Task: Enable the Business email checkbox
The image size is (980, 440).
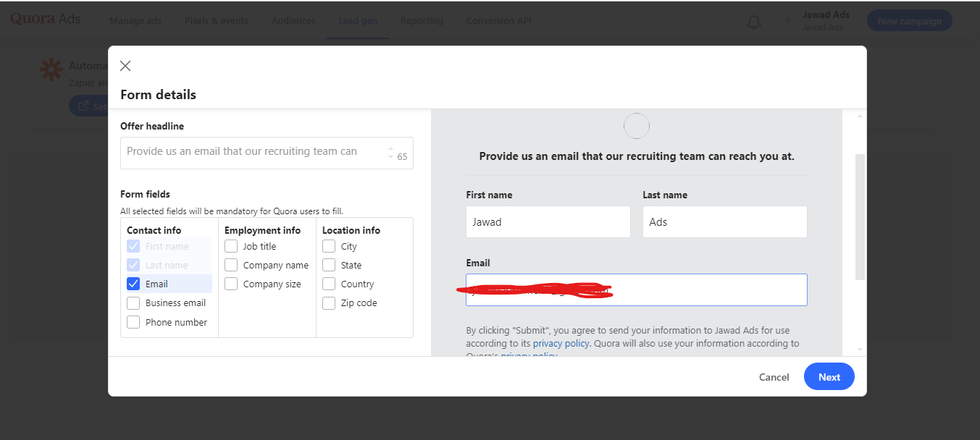Action: coord(133,303)
